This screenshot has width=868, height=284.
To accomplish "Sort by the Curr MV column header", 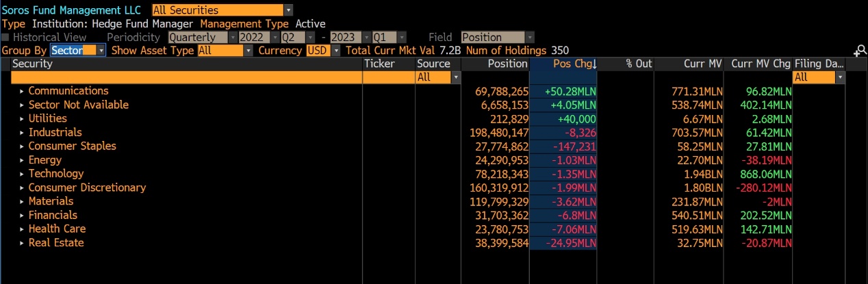I will (689, 64).
